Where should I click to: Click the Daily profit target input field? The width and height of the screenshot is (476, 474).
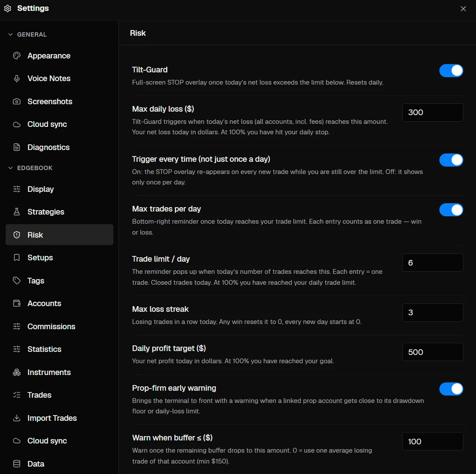pos(432,352)
